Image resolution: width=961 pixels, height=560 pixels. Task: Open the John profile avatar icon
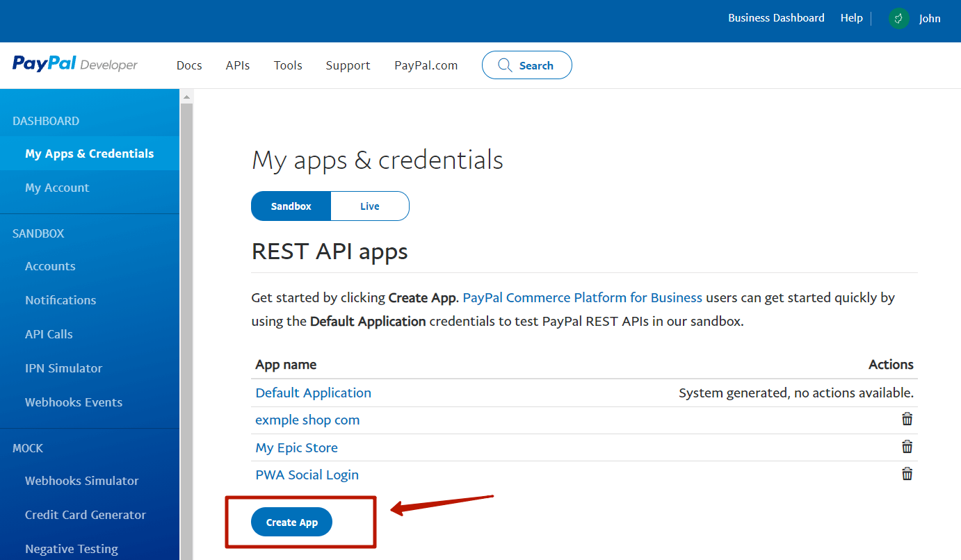pyautogui.click(x=898, y=18)
